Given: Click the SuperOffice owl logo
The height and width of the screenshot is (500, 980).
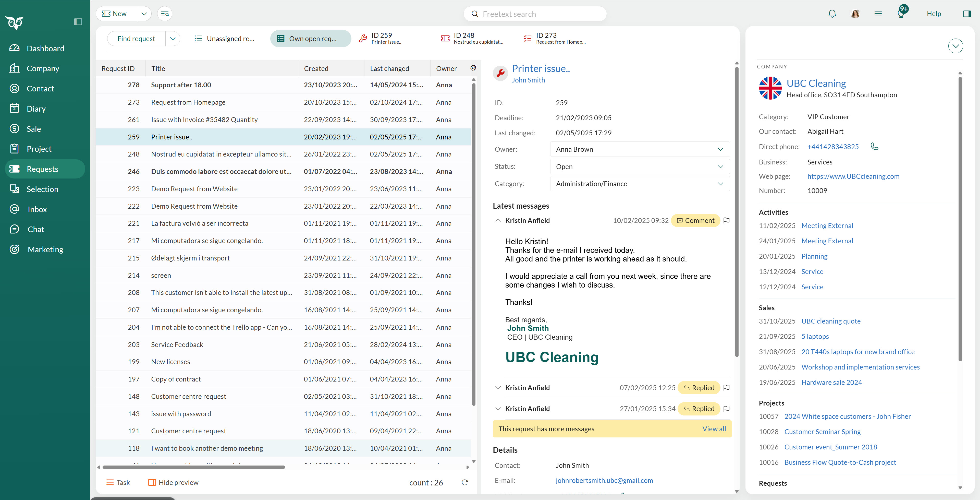Looking at the screenshot, I should [15, 23].
